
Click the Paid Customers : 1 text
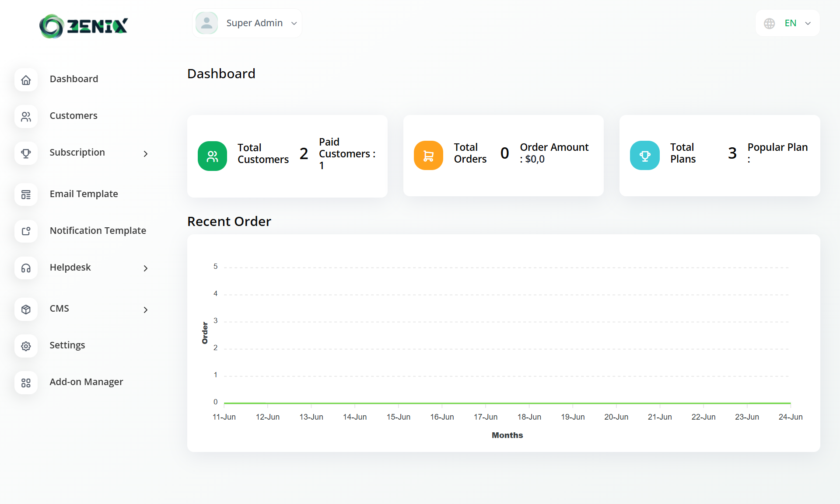[x=347, y=154]
